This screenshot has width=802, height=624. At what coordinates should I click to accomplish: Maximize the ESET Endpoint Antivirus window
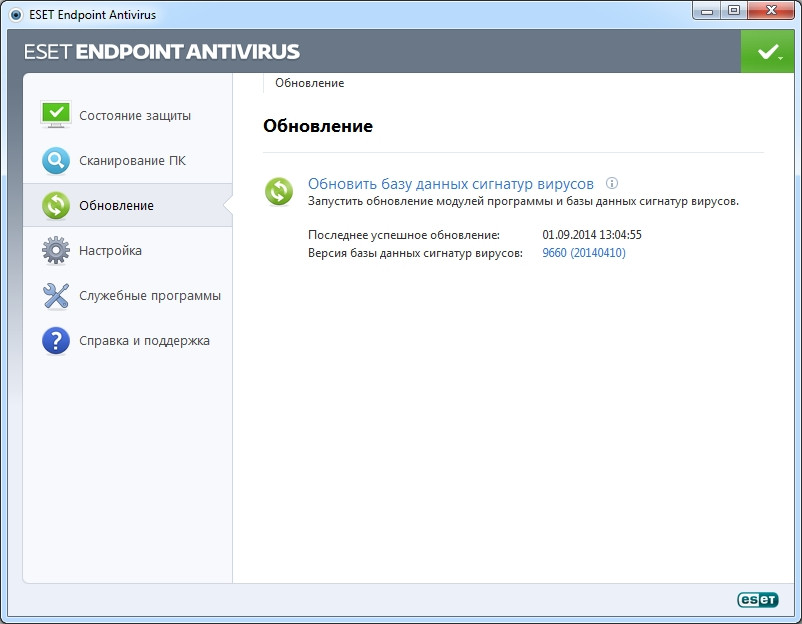(x=734, y=11)
